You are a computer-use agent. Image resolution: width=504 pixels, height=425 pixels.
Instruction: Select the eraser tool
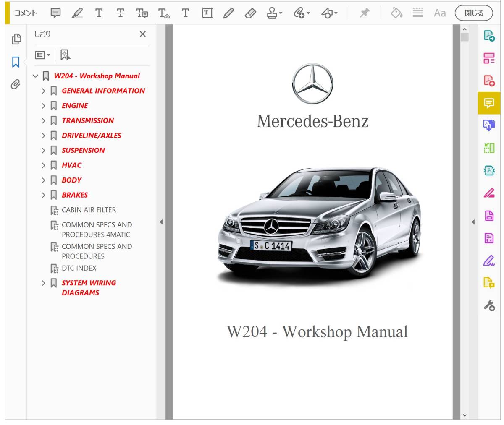250,13
